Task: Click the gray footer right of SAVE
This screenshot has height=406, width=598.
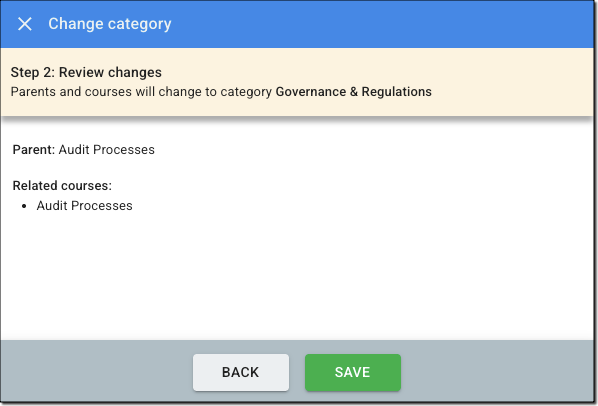Action: [x=496, y=372]
